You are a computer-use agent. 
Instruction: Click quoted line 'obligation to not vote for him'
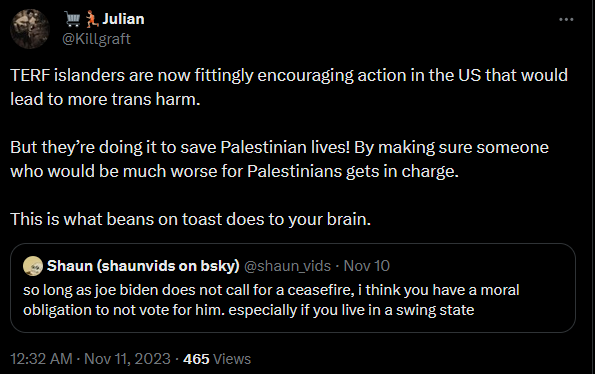click(249, 310)
